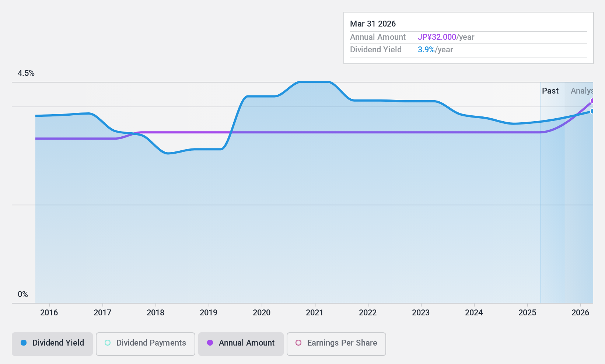This screenshot has height=364, width=605.
Task: Click the Dividend Yield tooltip label
Action: pyautogui.click(x=376, y=50)
